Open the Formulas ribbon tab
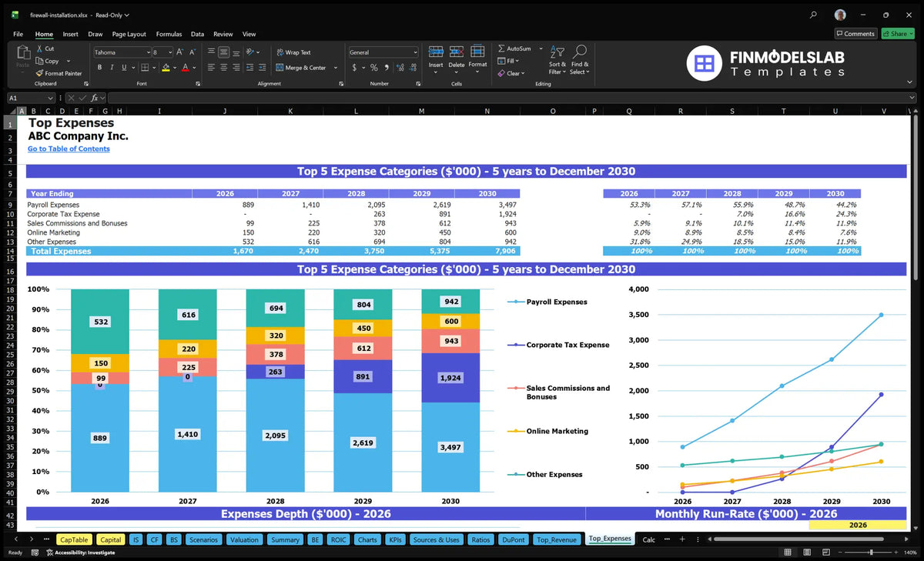This screenshot has height=561, width=924. pos(169,34)
